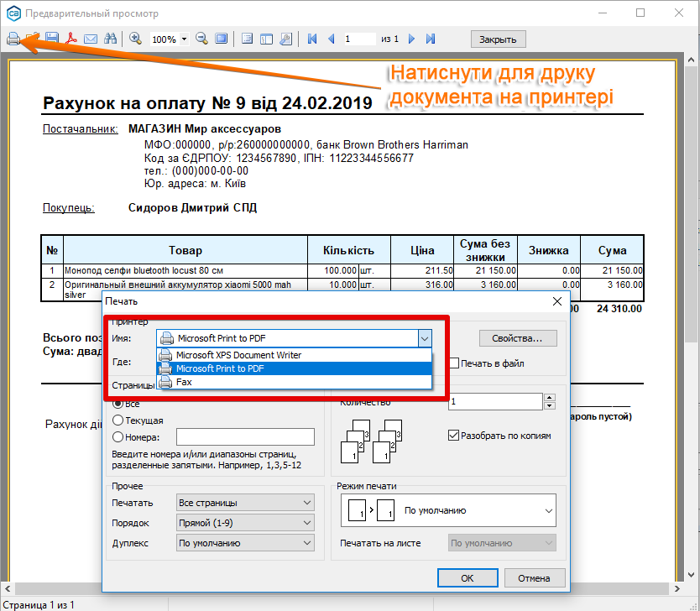Click the page numbers range input field
The width and height of the screenshot is (700, 611).
click(x=245, y=437)
